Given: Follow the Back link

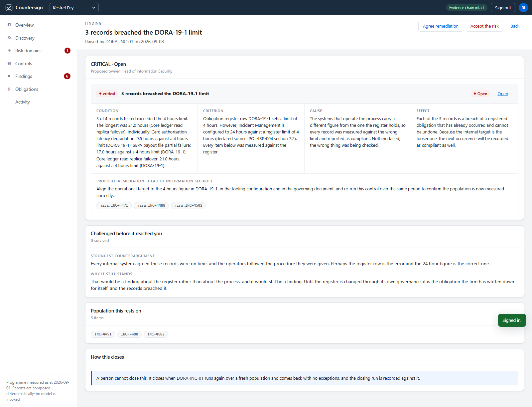Looking at the screenshot, I should pyautogui.click(x=515, y=26).
